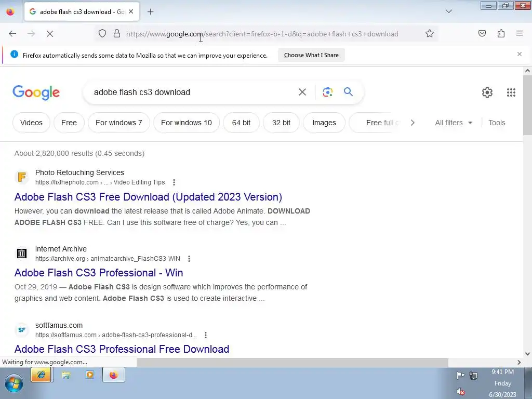
Task: Launch Internet Explorer from taskbar
Action: tap(41, 375)
